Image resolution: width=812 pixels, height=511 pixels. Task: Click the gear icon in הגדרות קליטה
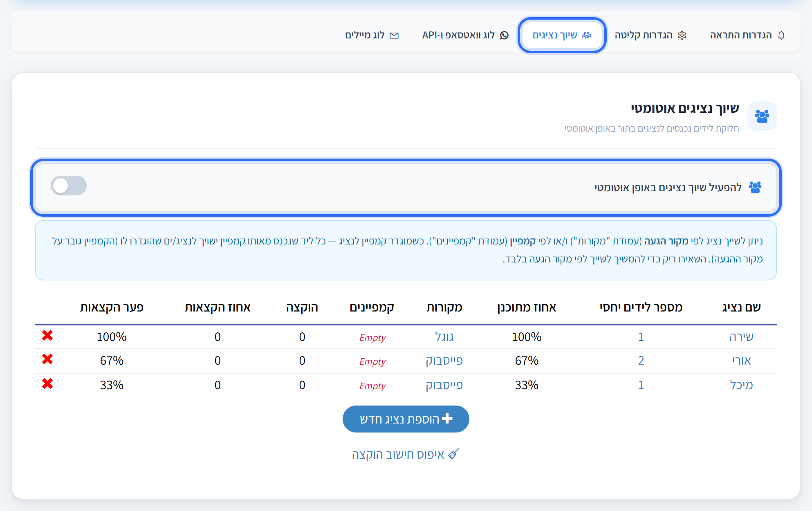tap(682, 35)
